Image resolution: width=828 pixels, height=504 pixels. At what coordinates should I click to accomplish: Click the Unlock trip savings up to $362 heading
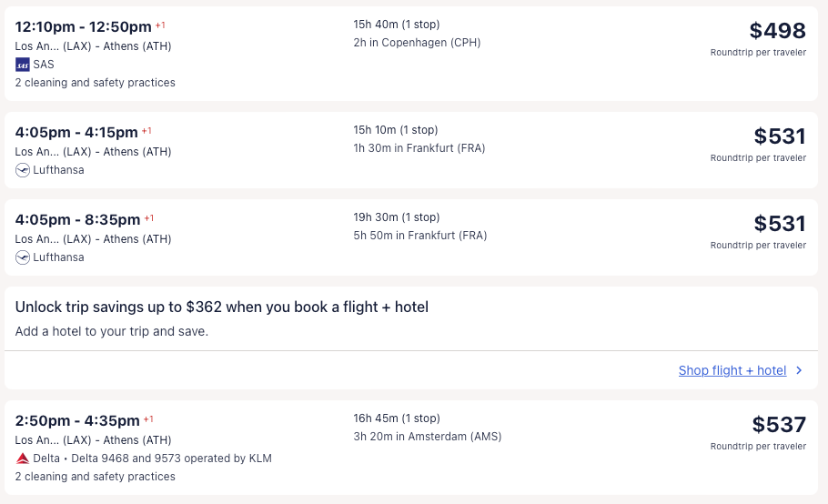[221, 307]
